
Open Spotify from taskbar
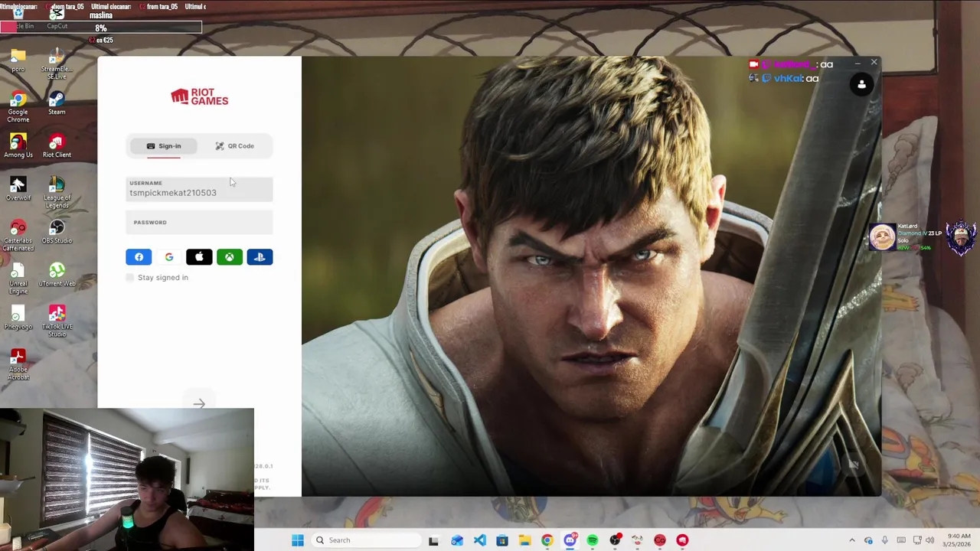click(593, 540)
